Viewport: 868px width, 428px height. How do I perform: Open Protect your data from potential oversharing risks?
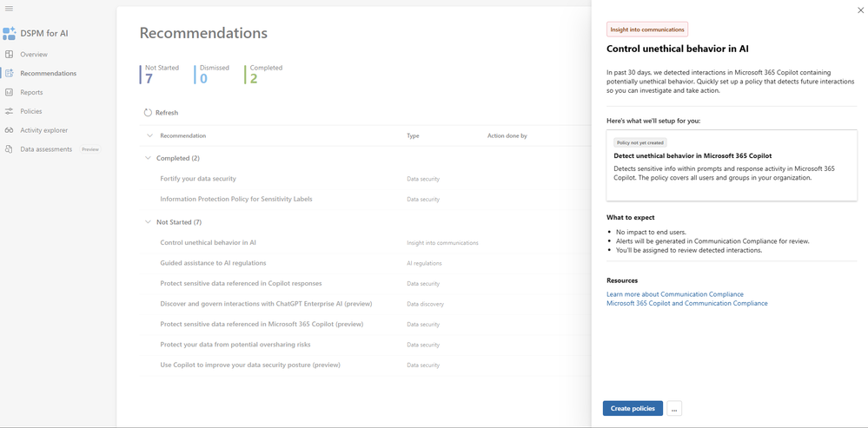click(235, 345)
